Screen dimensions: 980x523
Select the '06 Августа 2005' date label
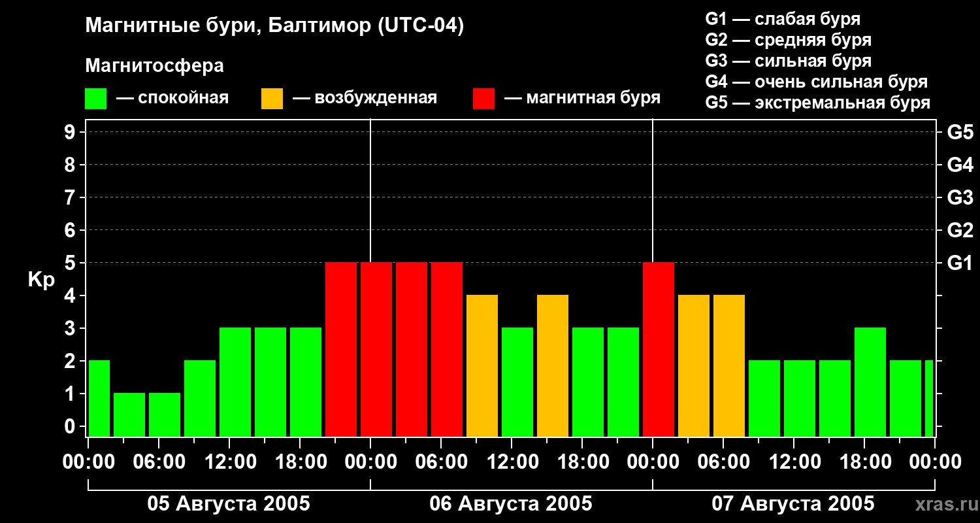(511, 504)
